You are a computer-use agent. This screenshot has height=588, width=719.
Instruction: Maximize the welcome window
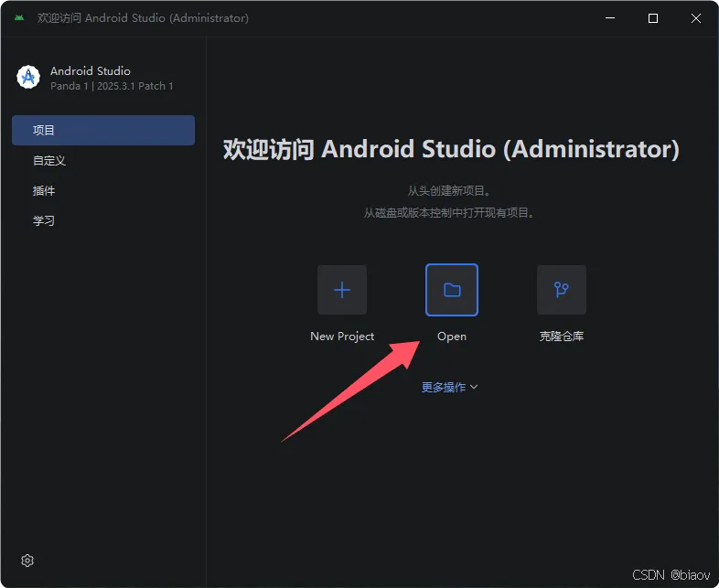653,18
